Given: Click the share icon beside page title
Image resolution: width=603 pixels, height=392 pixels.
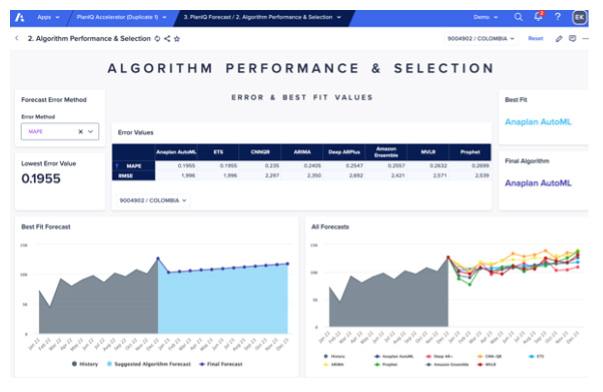Looking at the screenshot, I should (167, 38).
